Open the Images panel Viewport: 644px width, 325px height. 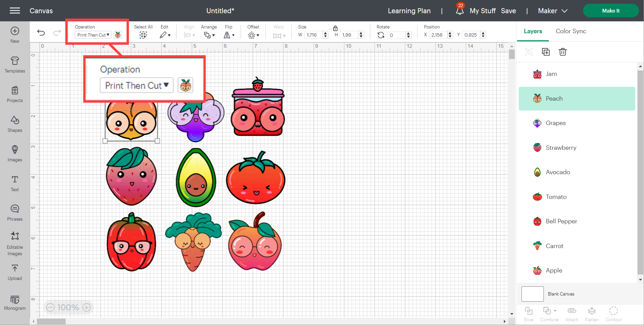(x=15, y=154)
